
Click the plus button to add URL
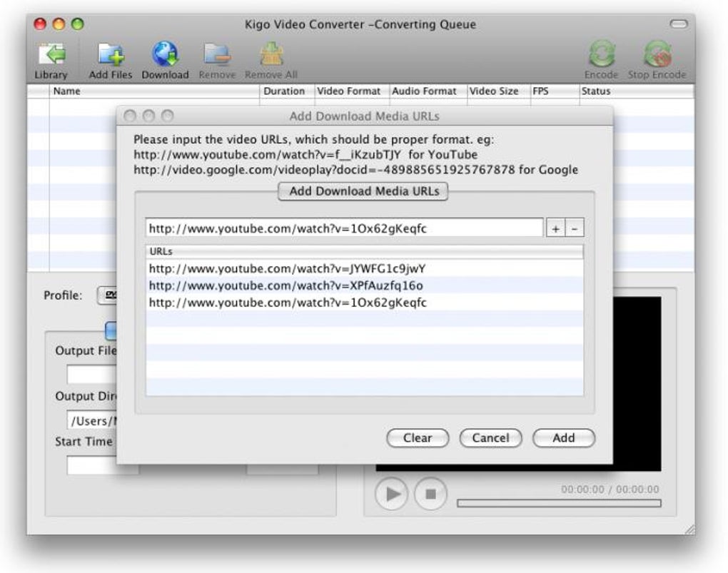pos(555,228)
